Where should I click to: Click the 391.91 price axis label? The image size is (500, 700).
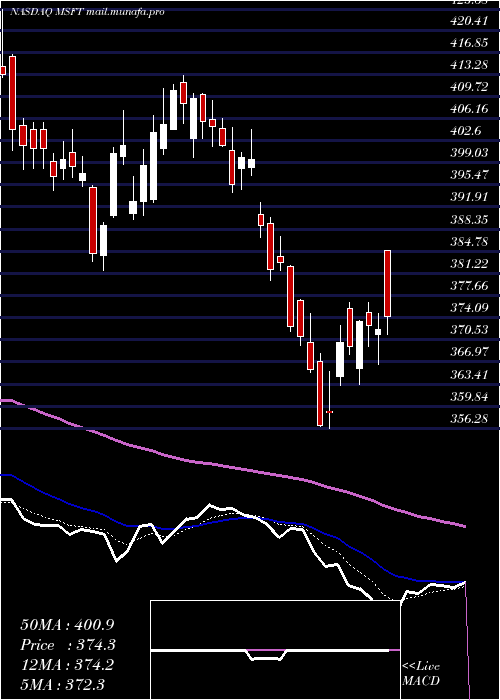(470, 197)
